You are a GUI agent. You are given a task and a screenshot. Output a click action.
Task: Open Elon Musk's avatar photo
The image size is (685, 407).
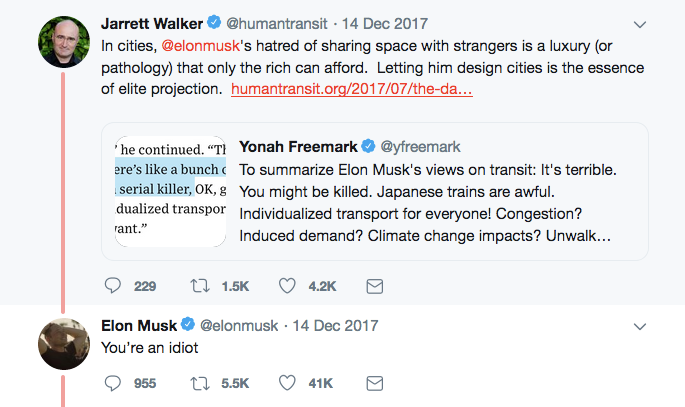[64, 344]
